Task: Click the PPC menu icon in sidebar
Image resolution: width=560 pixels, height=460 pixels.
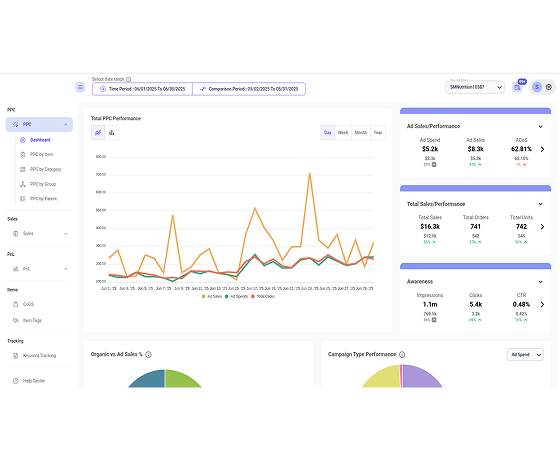Action: (x=16, y=124)
